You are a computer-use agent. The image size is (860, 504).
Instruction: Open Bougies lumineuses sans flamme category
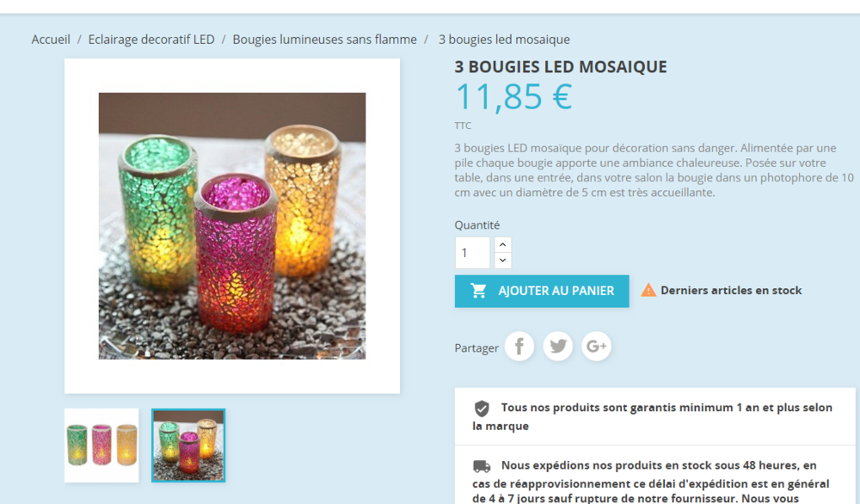pos(325,40)
